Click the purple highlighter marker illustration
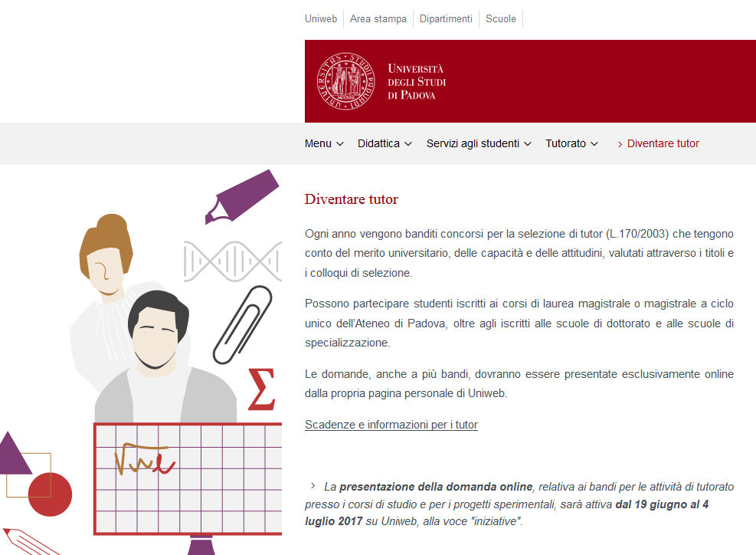Viewport: 756px width, 555px height. 242,195
